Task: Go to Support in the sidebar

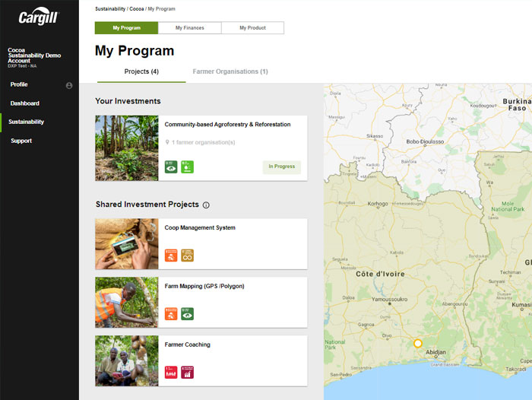Action: [21, 141]
